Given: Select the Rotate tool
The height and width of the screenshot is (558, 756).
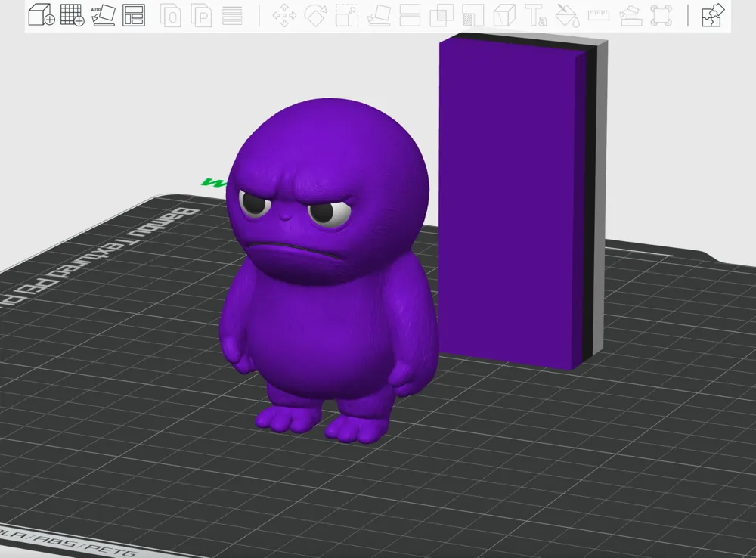Looking at the screenshot, I should coord(316,15).
